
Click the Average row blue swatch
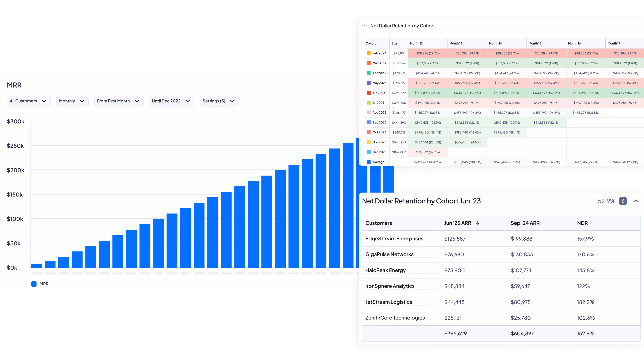[x=368, y=162]
